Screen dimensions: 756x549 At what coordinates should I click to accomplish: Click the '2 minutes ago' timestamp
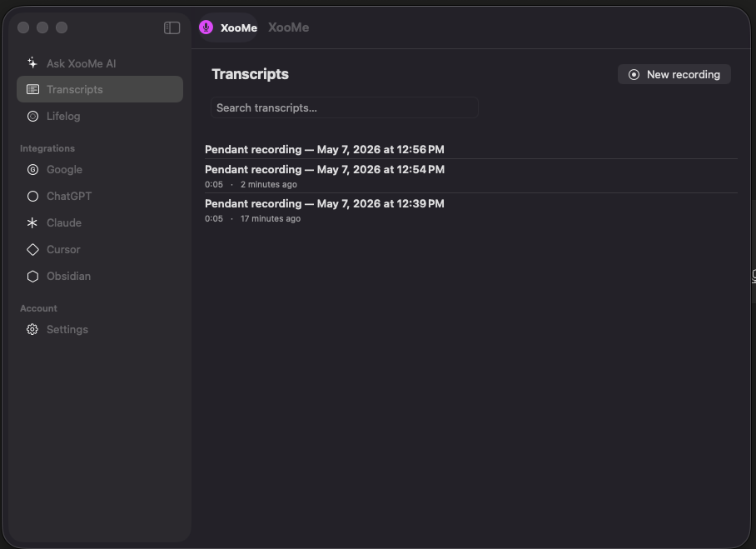269,185
